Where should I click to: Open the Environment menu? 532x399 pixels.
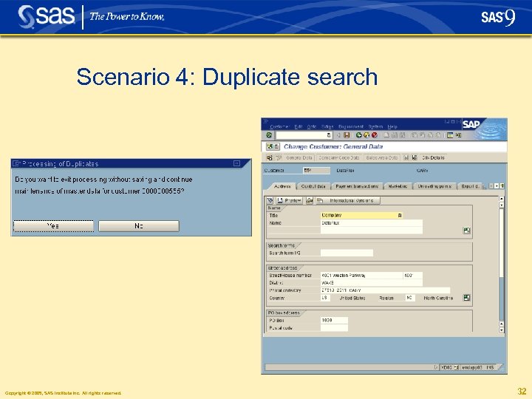click(351, 126)
